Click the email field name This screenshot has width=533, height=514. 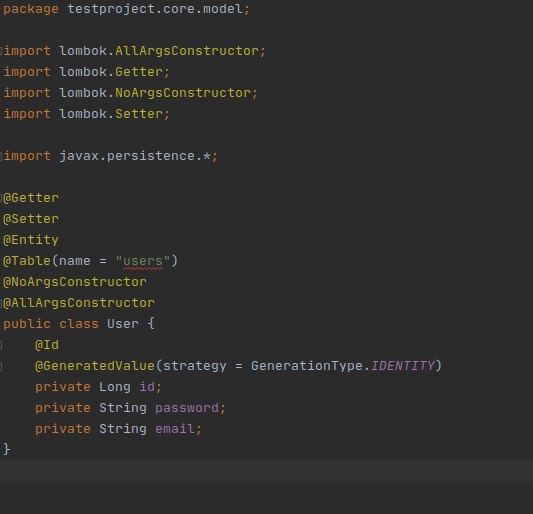175,429
